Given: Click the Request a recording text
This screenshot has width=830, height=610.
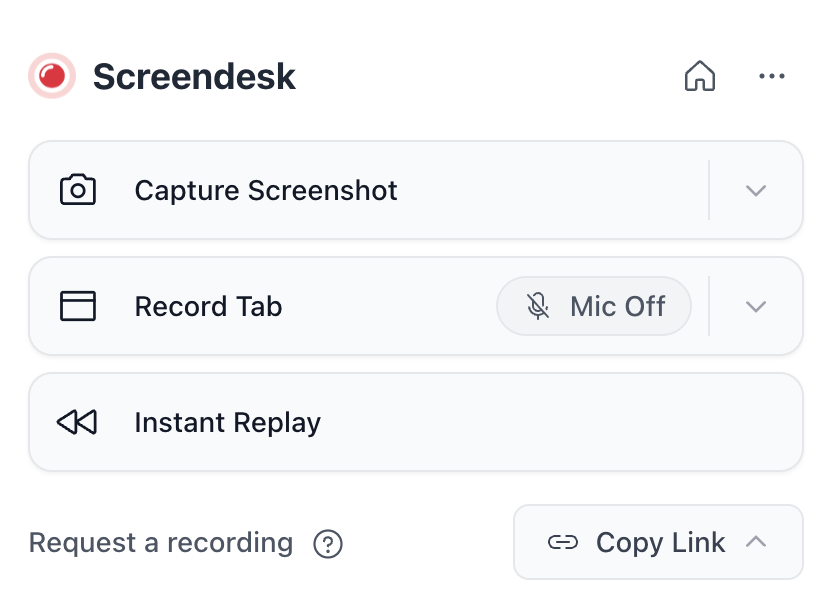Looking at the screenshot, I should 161,543.
